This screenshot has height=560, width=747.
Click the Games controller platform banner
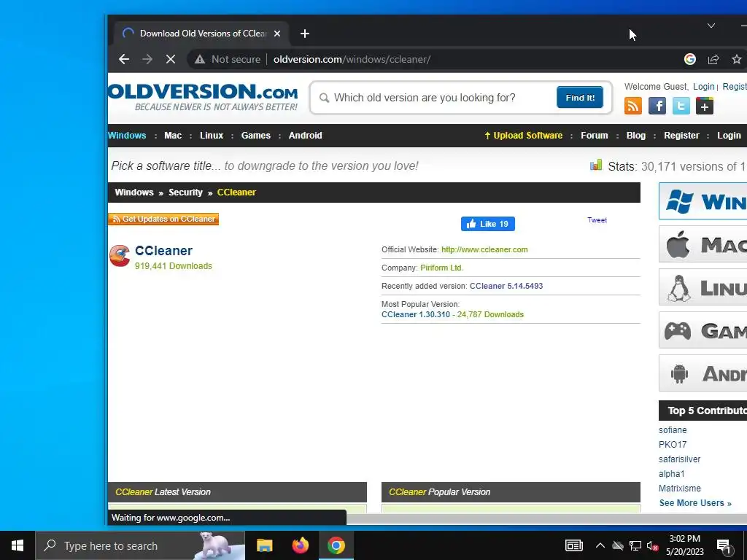point(703,330)
